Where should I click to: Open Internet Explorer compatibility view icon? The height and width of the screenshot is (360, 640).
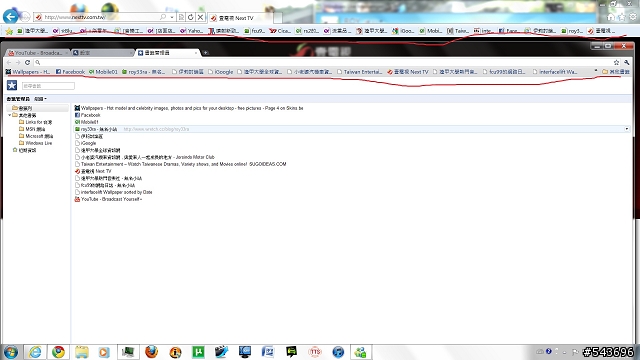tap(181, 17)
